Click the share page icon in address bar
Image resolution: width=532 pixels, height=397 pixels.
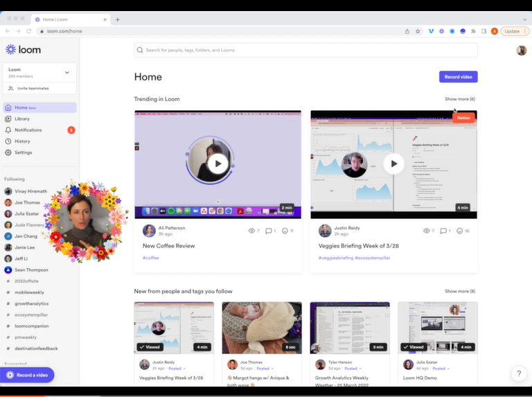click(x=407, y=31)
